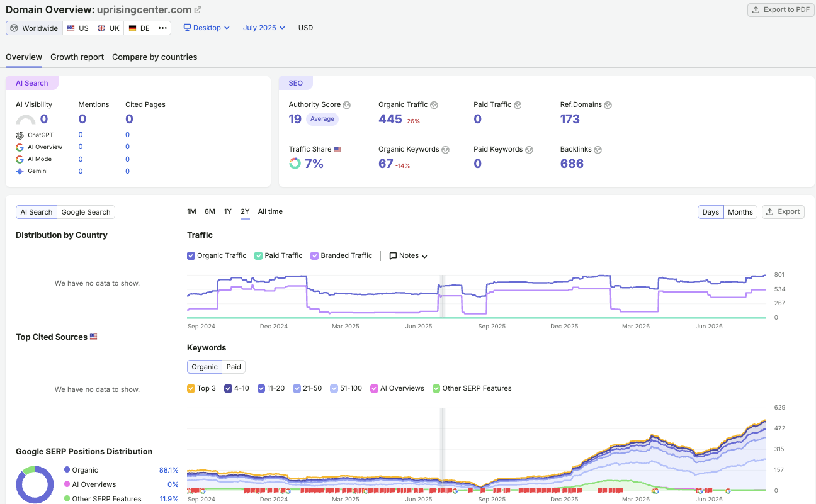816x504 pixels.
Task: Open Backlinks value 686
Action: [x=572, y=164]
